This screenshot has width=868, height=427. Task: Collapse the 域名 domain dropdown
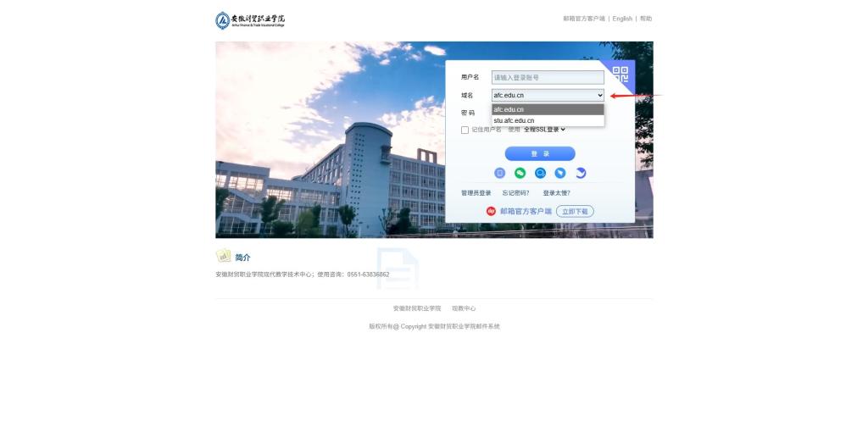[x=548, y=95]
